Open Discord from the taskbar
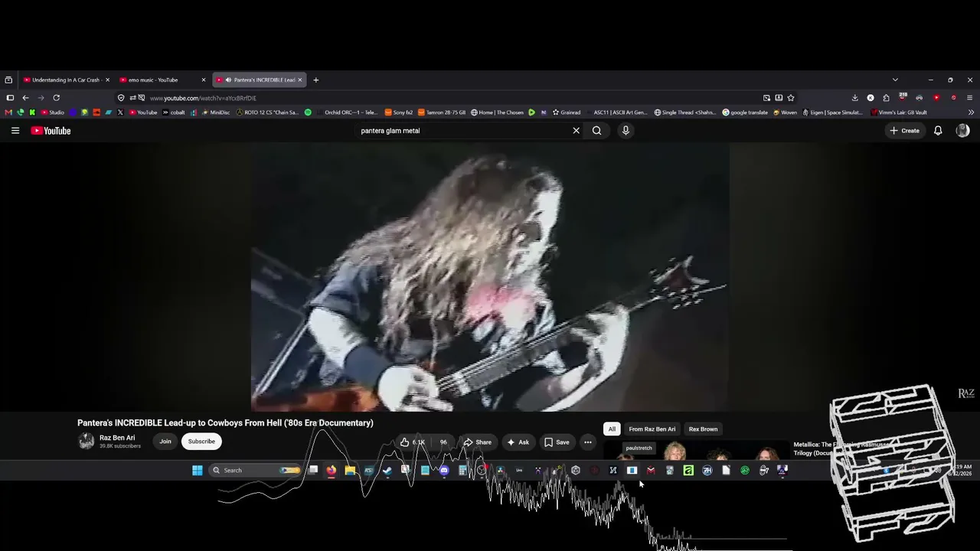The width and height of the screenshot is (980, 551). click(x=443, y=471)
